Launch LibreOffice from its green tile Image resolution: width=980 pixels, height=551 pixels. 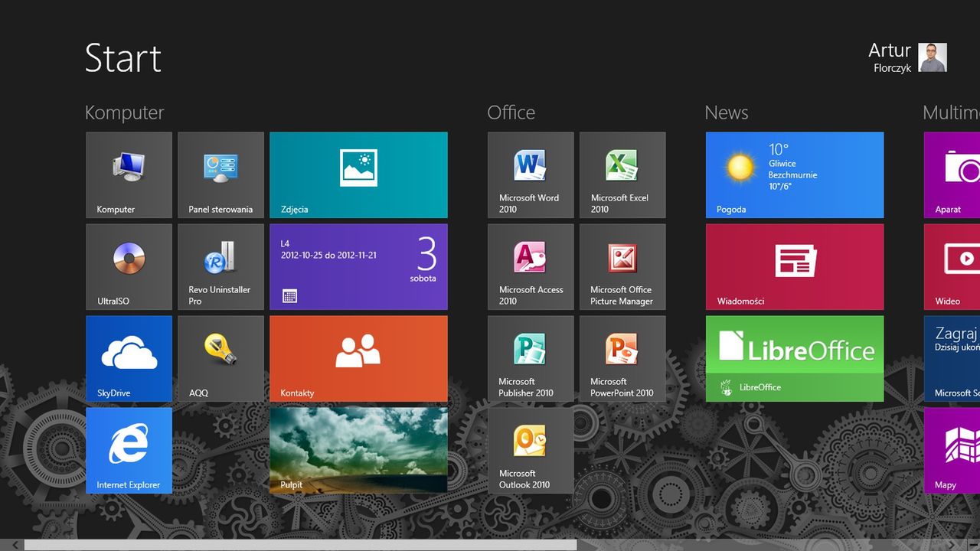coord(795,359)
